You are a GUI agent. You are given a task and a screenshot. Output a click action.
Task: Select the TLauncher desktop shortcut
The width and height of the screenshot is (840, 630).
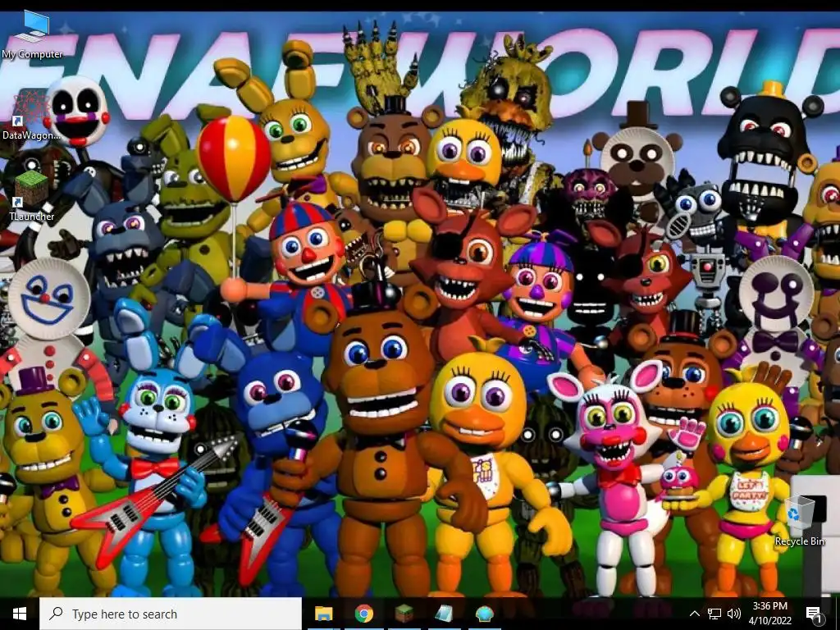click(31, 196)
